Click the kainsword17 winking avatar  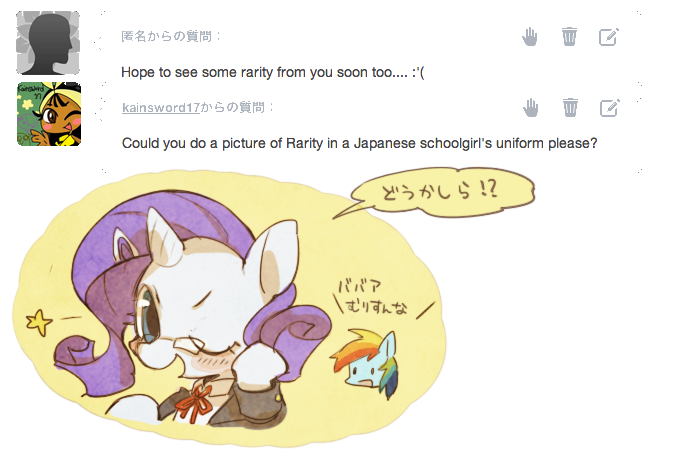[x=49, y=114]
